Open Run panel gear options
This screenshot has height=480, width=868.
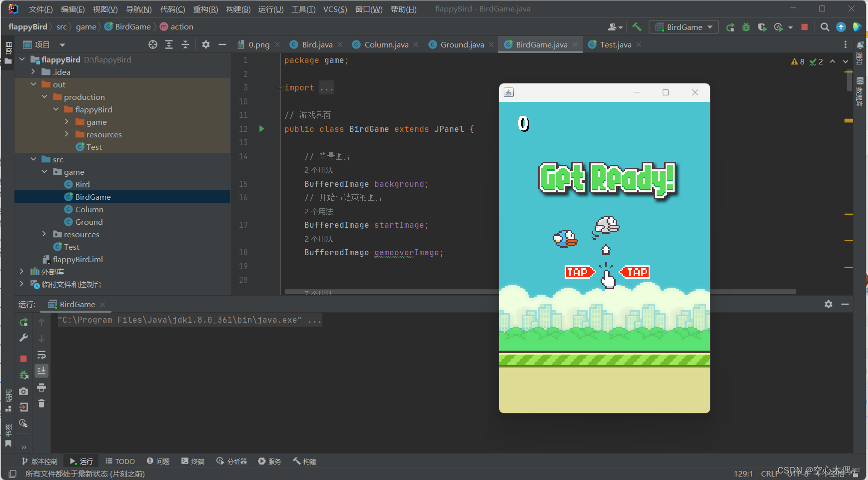pos(829,304)
